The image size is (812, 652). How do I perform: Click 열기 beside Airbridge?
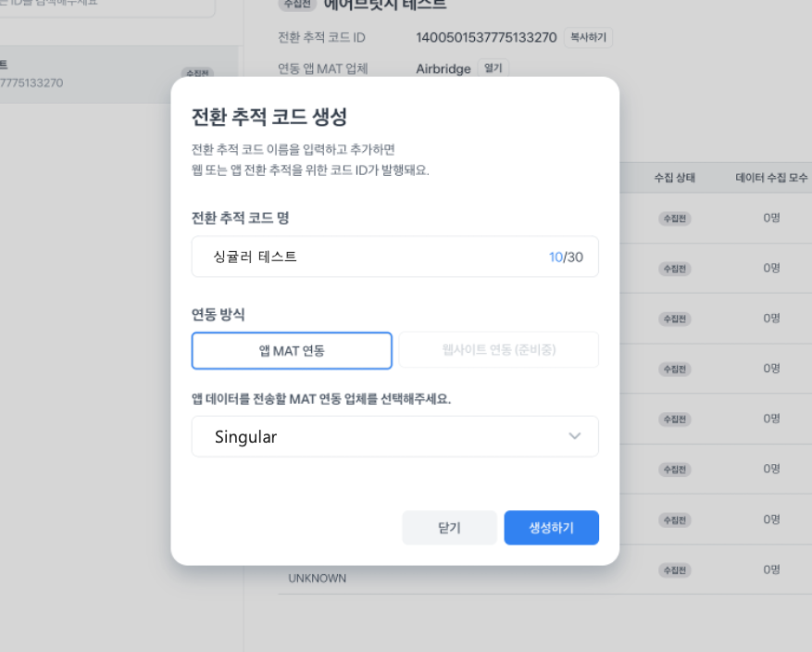(x=493, y=69)
